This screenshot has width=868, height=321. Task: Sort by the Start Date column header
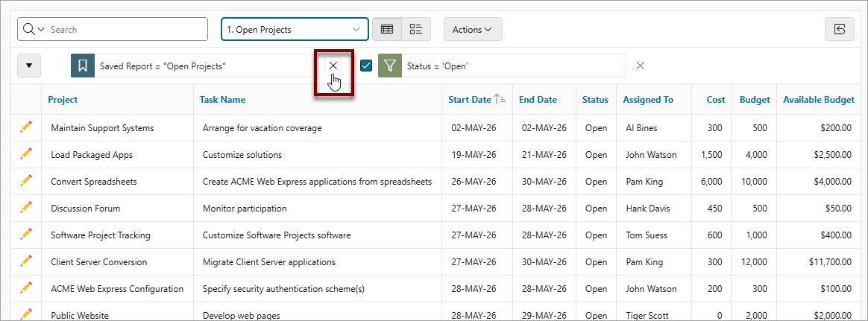[470, 100]
